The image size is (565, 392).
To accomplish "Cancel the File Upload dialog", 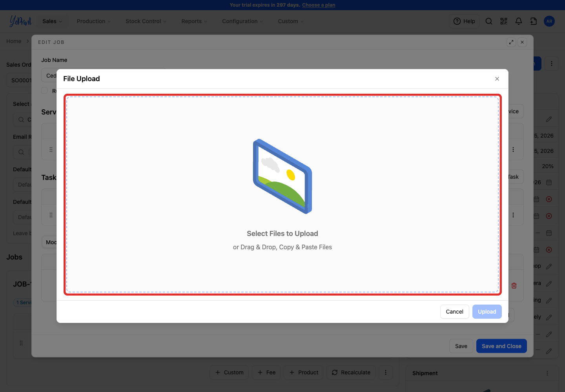I will (x=455, y=312).
